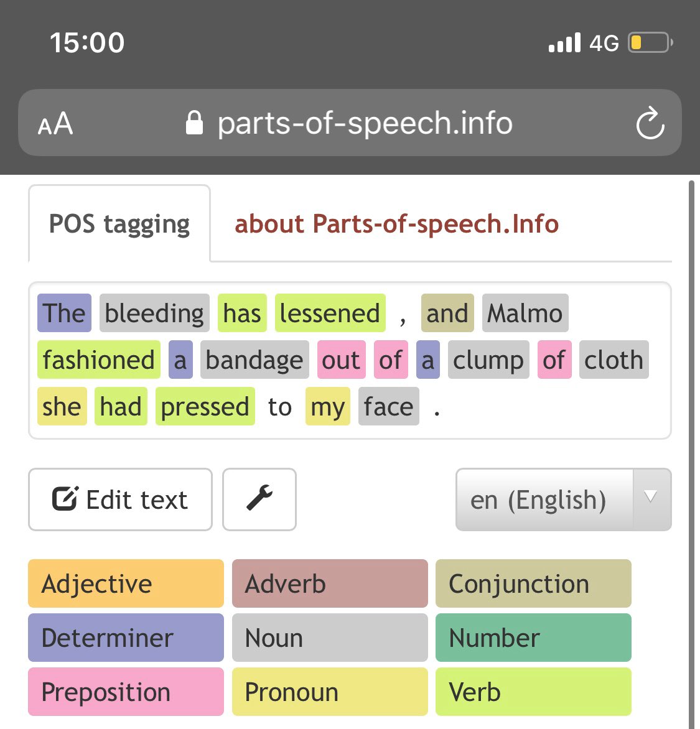This screenshot has height=729, width=700.
Task: Toggle the Adjective category swatch
Action: tap(126, 583)
